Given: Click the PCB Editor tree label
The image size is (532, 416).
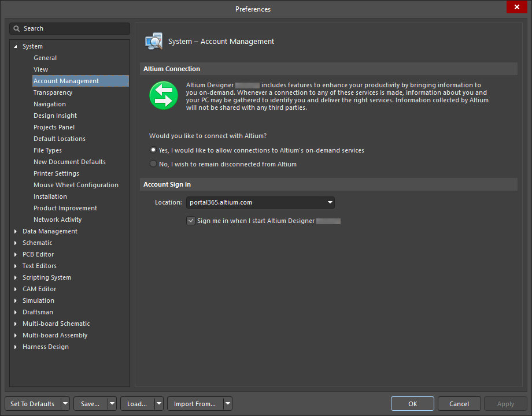Looking at the screenshot, I should tap(38, 254).
